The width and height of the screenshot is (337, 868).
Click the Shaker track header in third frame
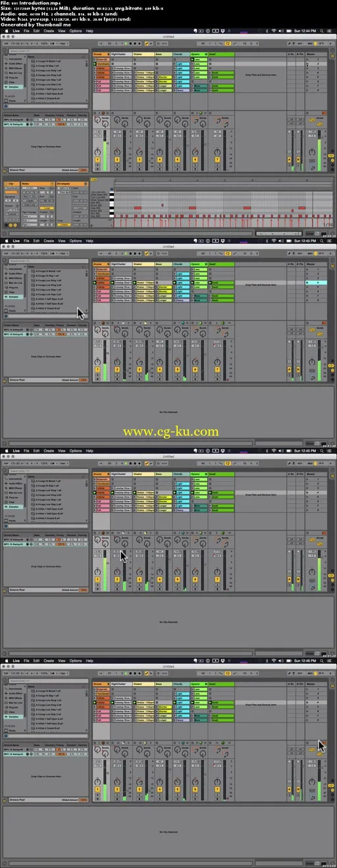pyautogui.click(x=143, y=474)
